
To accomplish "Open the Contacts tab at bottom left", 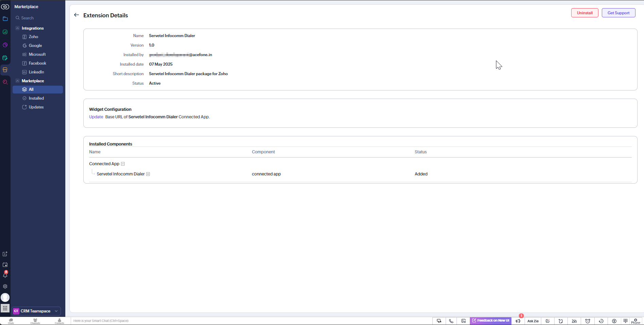I will click(59, 321).
